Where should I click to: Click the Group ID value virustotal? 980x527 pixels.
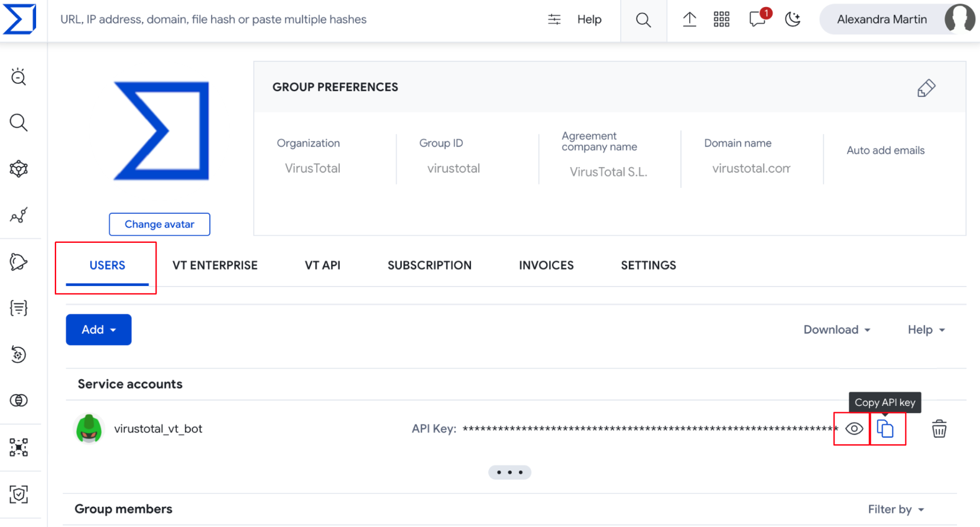pyautogui.click(x=453, y=168)
